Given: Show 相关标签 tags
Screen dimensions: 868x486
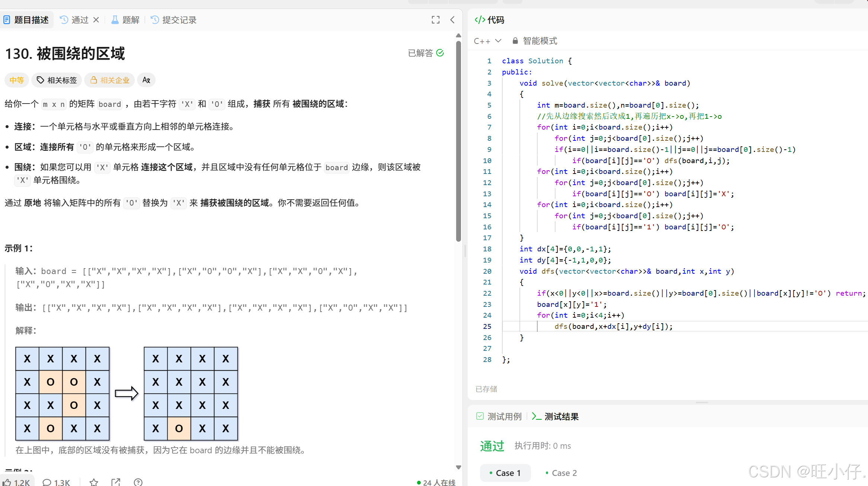Looking at the screenshot, I should [x=57, y=80].
